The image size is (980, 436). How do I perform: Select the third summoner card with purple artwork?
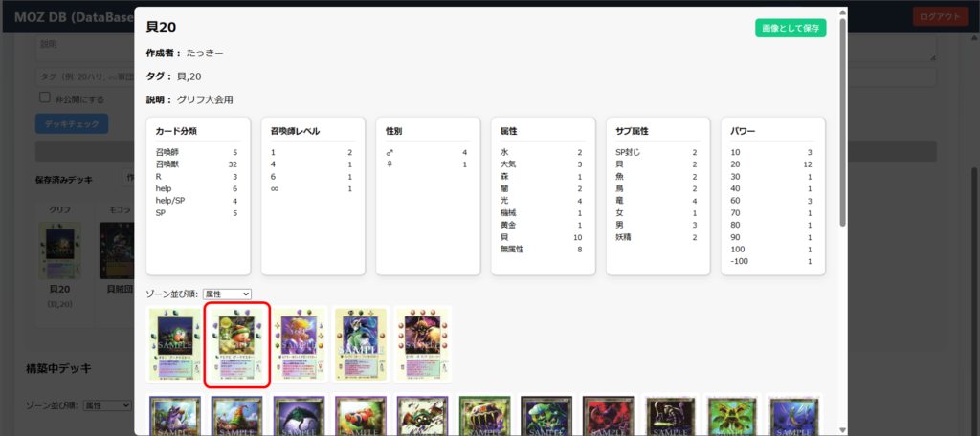299,344
